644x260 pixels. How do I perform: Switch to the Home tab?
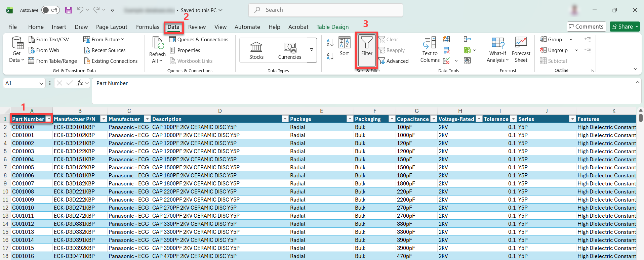point(36,27)
